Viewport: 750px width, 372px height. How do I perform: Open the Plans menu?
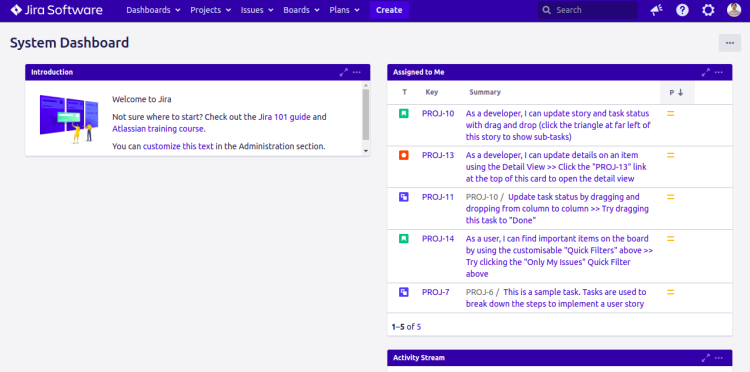[x=344, y=10]
